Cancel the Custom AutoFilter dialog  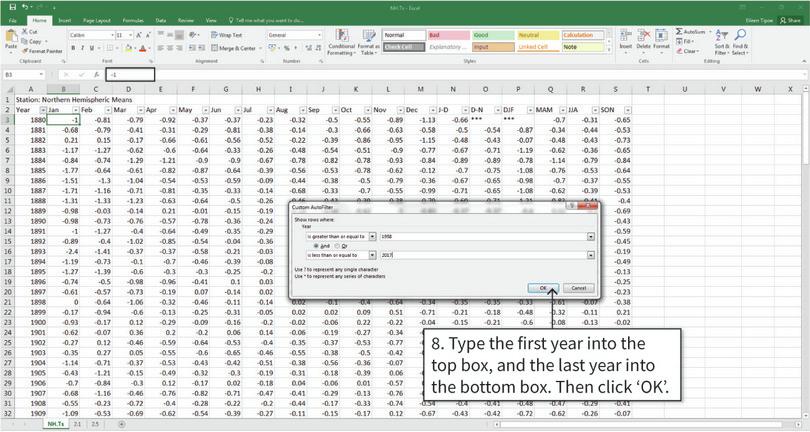pos(577,287)
